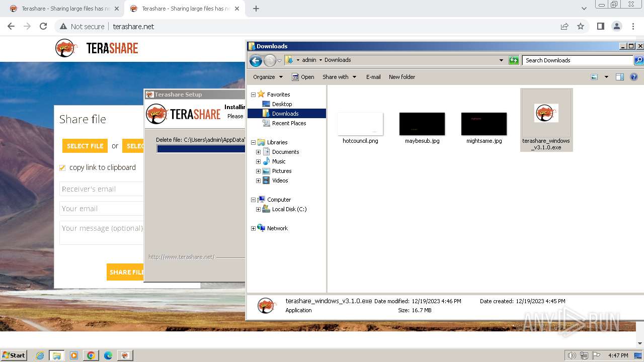
Task: Collapse the Favorites tree group
Action: 253,95
